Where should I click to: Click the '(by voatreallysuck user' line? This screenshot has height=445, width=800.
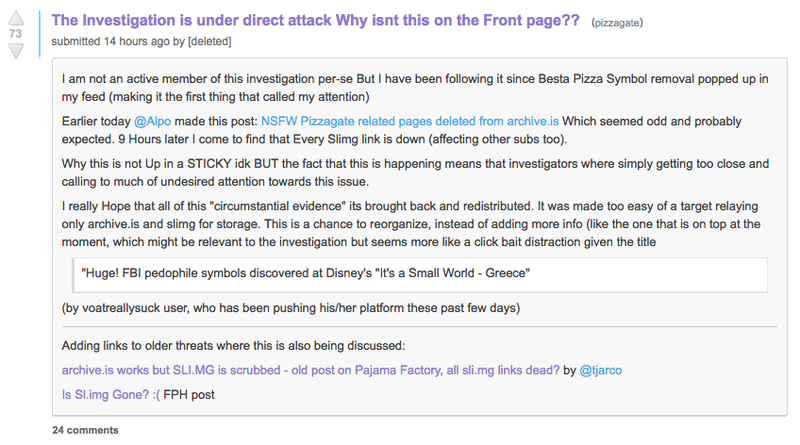coord(291,308)
